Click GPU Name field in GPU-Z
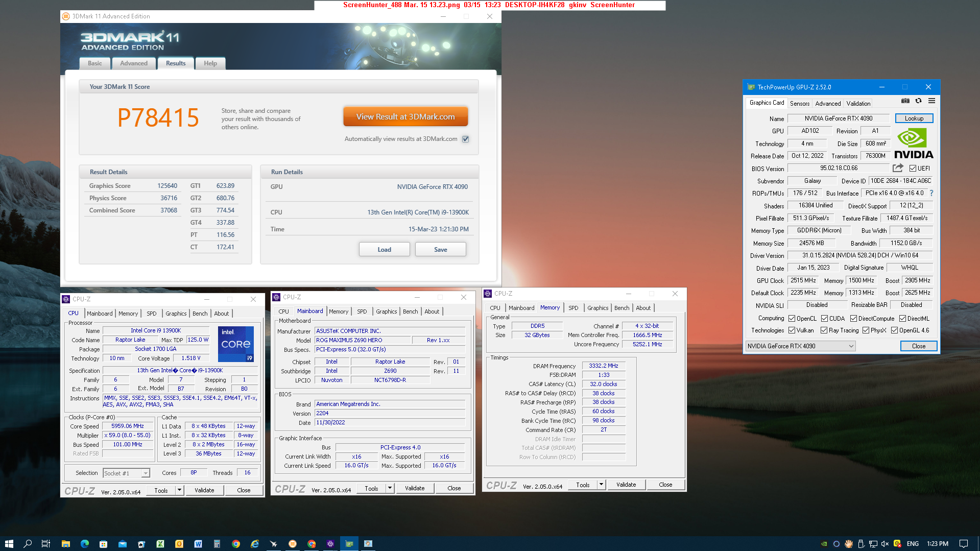 (838, 118)
